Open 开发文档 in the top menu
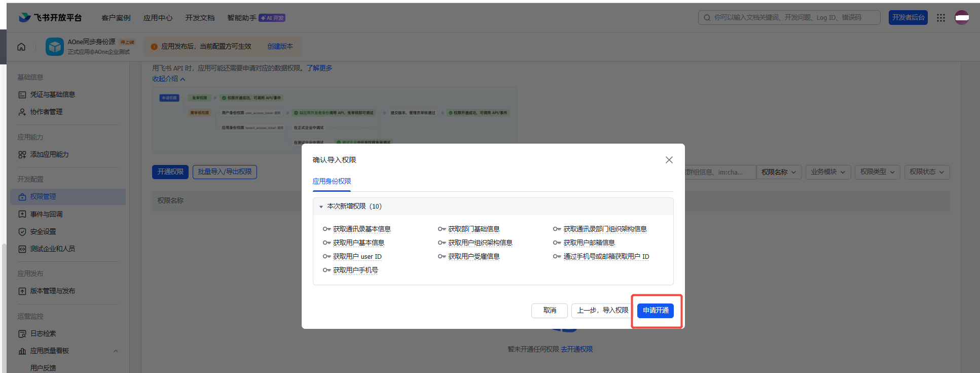This screenshot has height=373, width=980. point(200,18)
